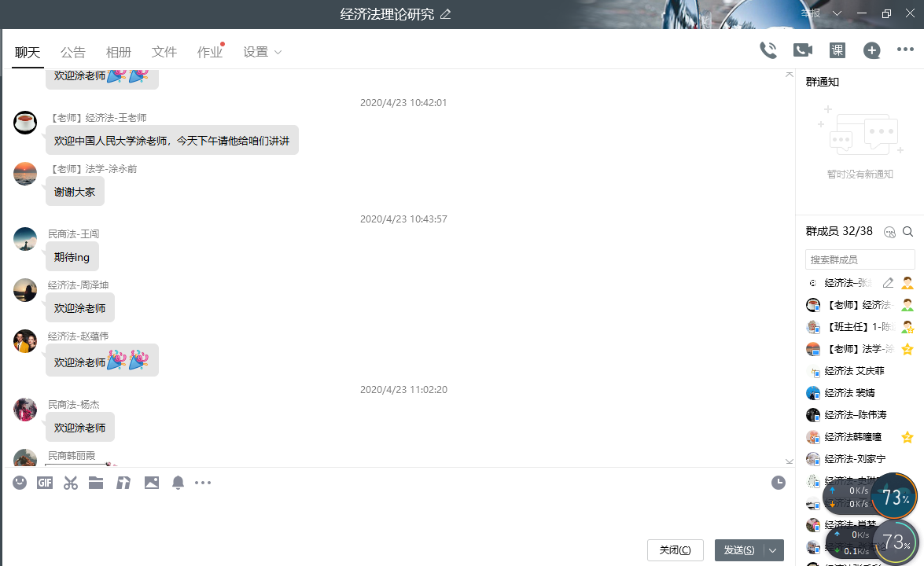
Task: Open the GIF sticker panel
Action: 45,483
